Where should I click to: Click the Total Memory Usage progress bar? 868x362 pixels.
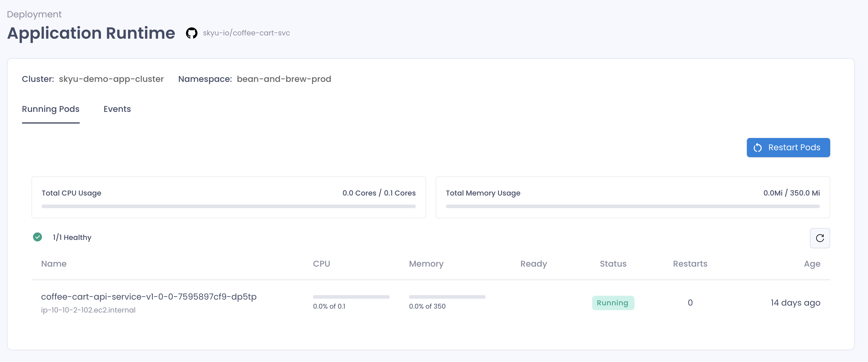click(632, 206)
